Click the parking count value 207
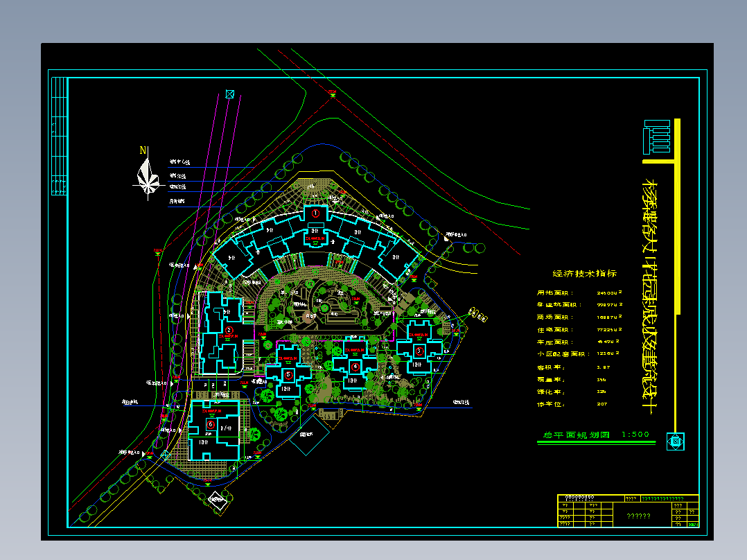This screenshot has height=560, width=747. point(602,404)
